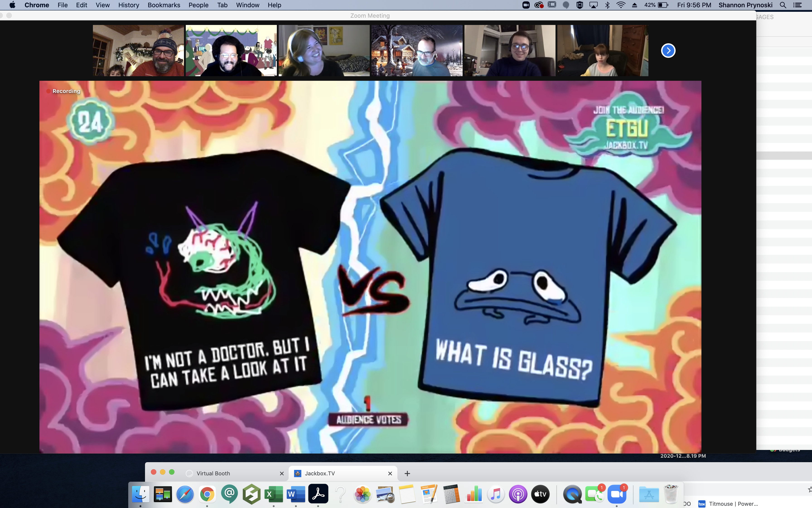Select the snowy village background video thumbnail
Image resolution: width=812 pixels, height=508 pixels.
point(417,50)
